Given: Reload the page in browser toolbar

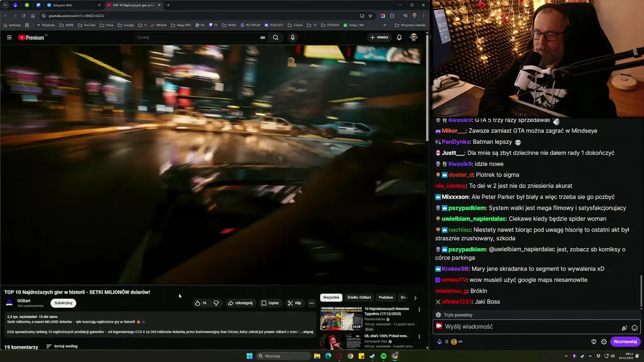Looking at the screenshot, I should click(24, 16).
